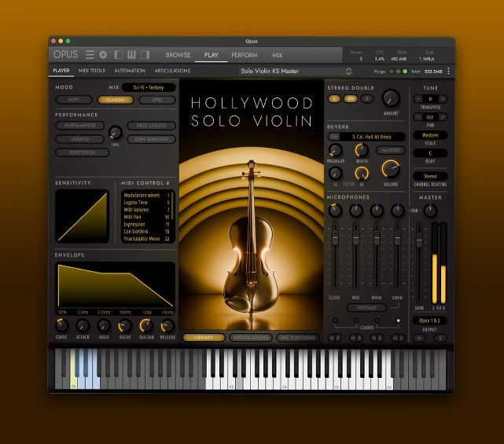Open the Automation tab
This screenshot has height=444, width=504.
click(x=130, y=71)
